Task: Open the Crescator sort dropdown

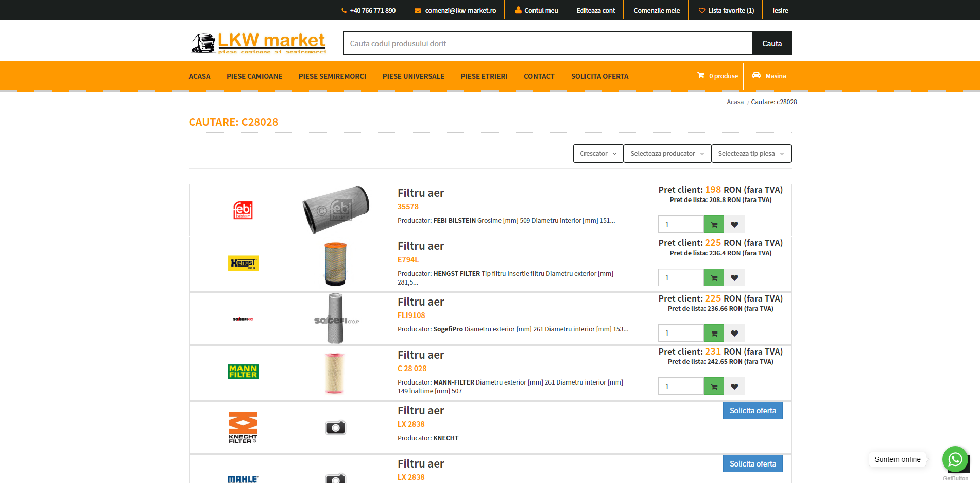Action: pos(598,154)
